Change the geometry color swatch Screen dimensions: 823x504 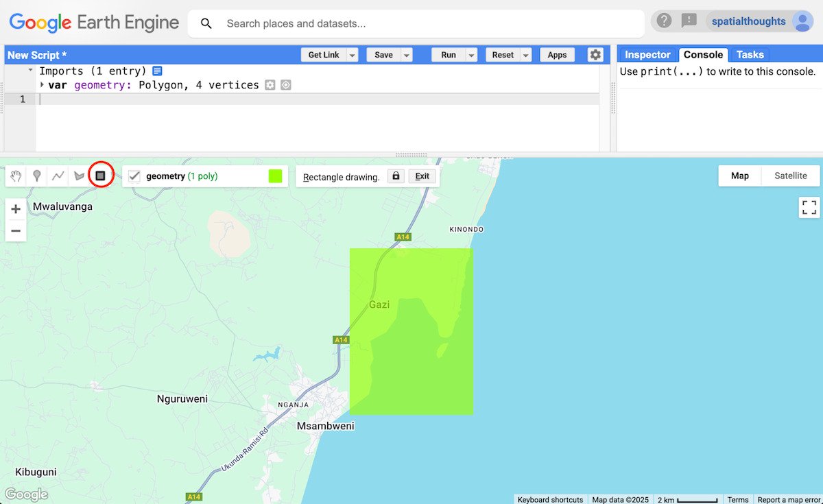275,176
